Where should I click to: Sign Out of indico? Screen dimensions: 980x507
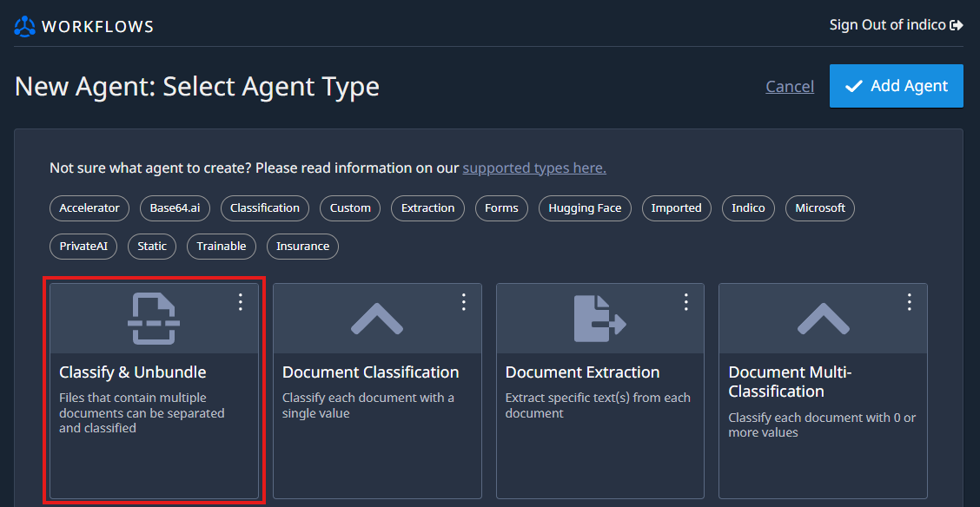coord(897,25)
